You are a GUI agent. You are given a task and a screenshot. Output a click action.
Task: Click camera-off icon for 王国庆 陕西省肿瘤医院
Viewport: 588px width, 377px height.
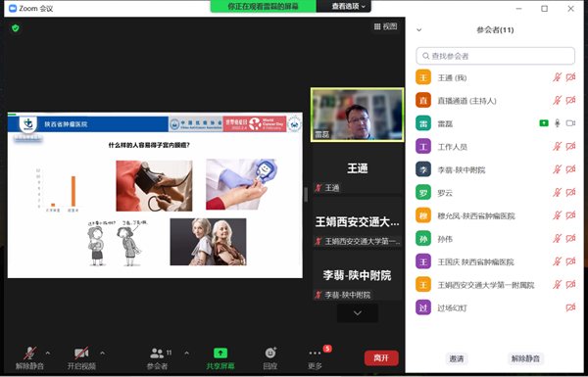570,261
